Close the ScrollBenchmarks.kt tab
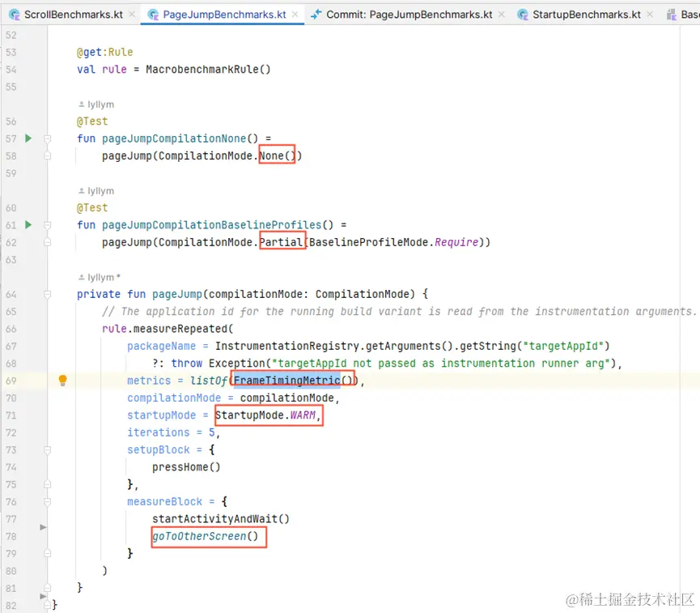700x613 pixels. (132, 15)
